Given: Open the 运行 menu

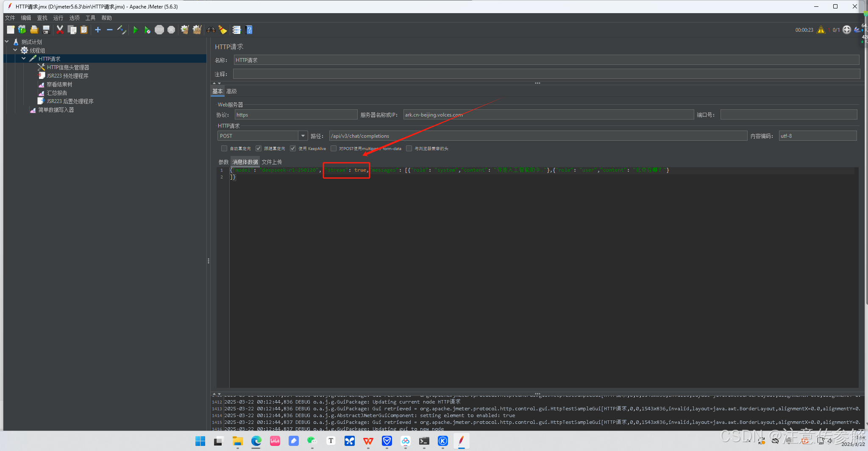Looking at the screenshot, I should point(58,18).
